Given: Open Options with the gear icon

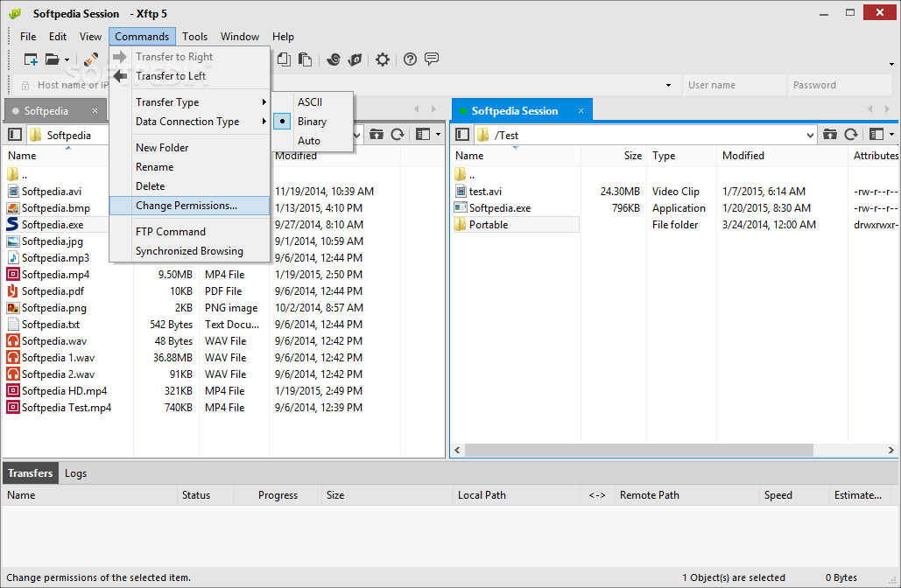Looking at the screenshot, I should (382, 59).
